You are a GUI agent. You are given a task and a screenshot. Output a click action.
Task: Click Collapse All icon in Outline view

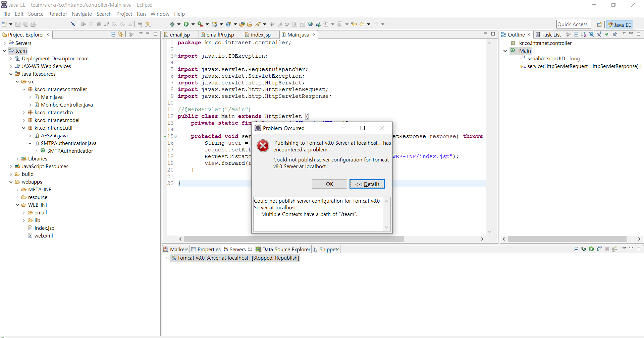tap(576, 34)
